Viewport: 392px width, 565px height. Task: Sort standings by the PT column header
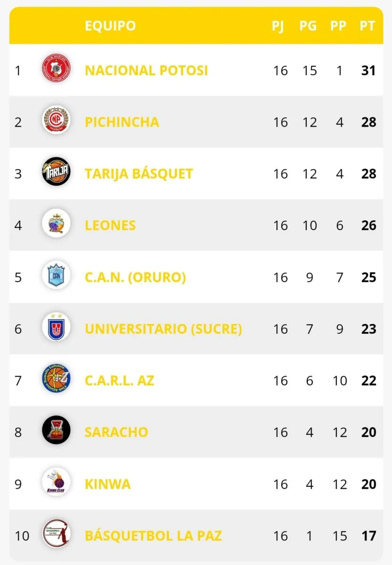(368, 26)
